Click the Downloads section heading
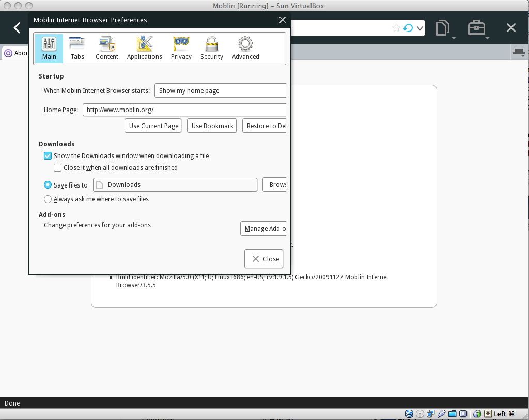The image size is (529, 420). 57,144
